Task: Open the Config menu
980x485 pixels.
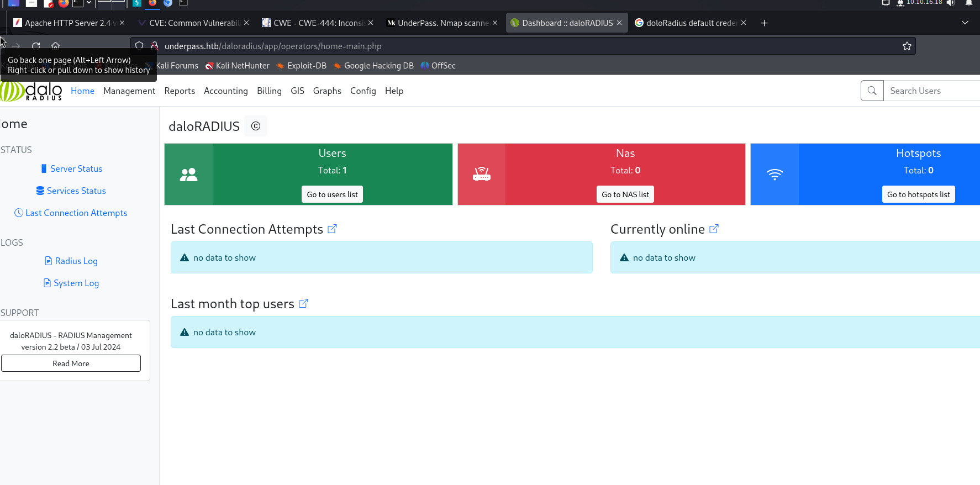Action: (x=363, y=91)
